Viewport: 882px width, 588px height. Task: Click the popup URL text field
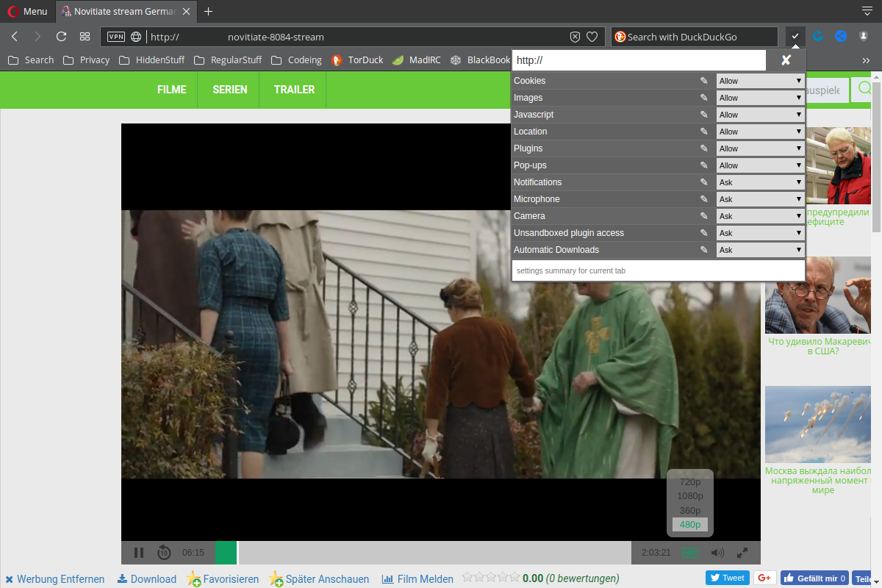point(639,60)
